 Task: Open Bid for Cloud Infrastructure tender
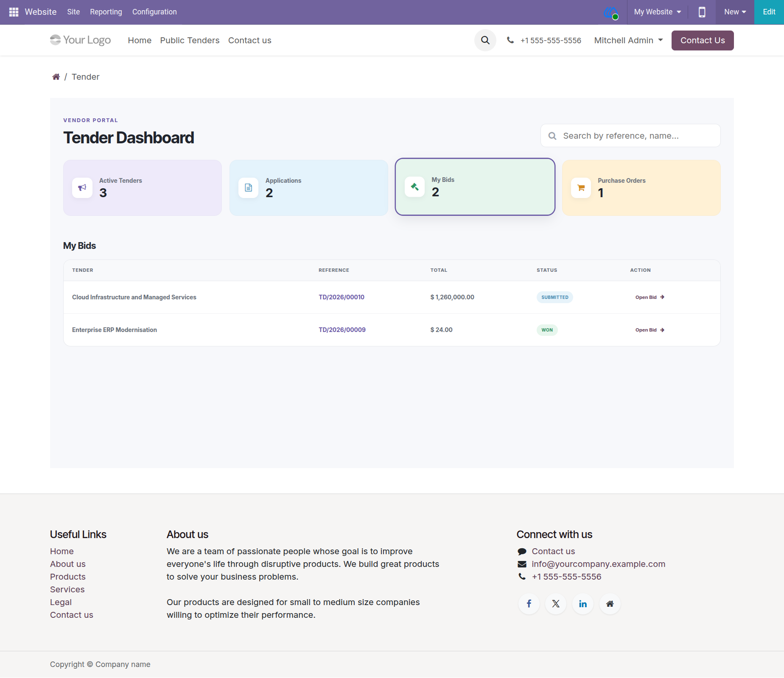(x=650, y=297)
